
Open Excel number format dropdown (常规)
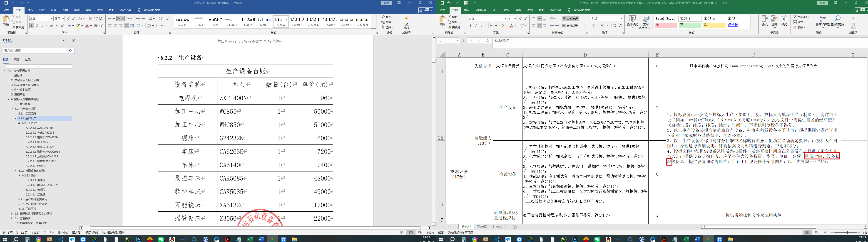[x=621, y=19]
